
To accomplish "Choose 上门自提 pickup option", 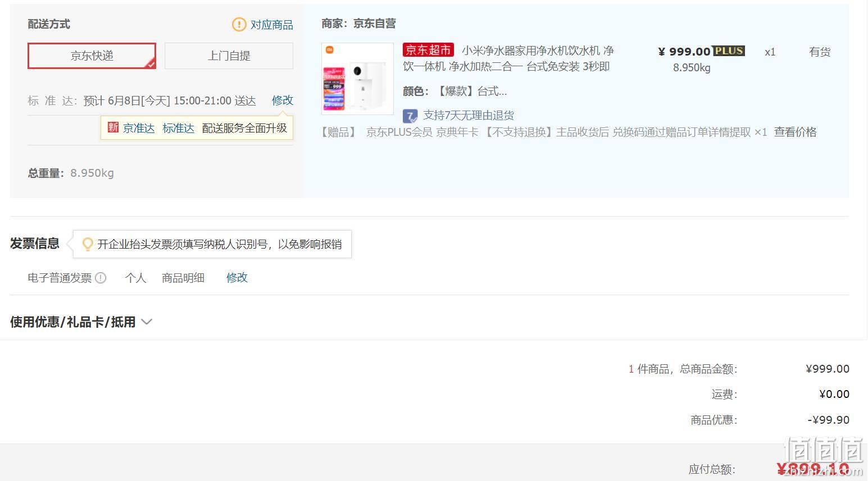I will point(229,56).
